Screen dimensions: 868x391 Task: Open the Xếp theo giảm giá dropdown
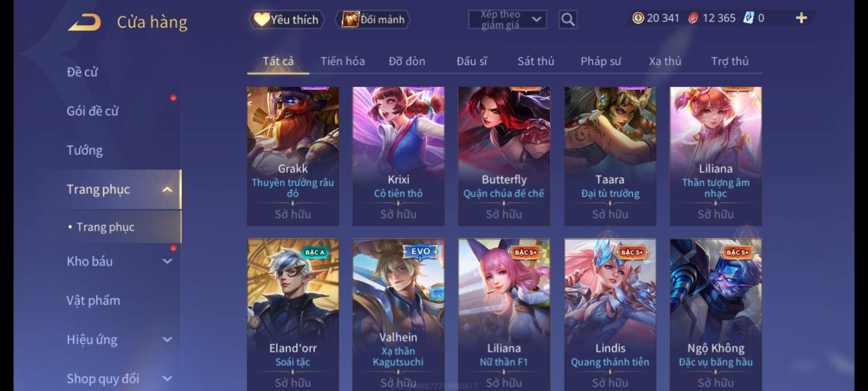tap(507, 20)
